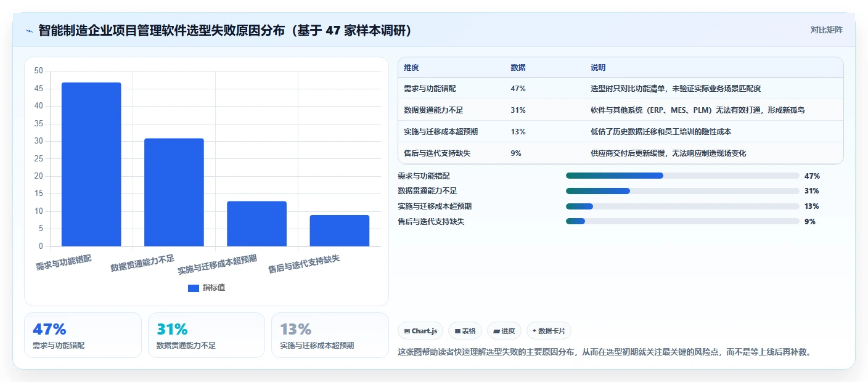Click the 13% progress bar

pos(682,206)
